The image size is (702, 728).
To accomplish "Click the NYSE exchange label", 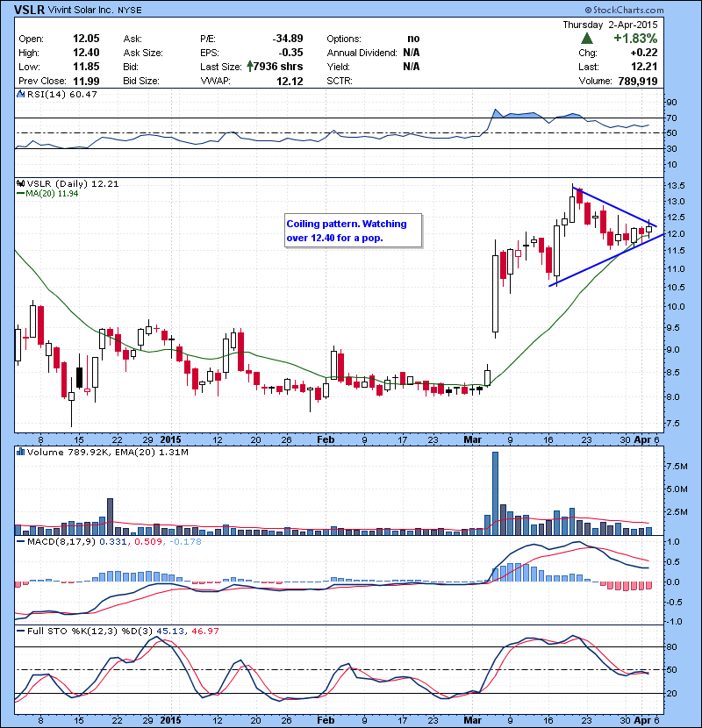I will (x=130, y=11).
